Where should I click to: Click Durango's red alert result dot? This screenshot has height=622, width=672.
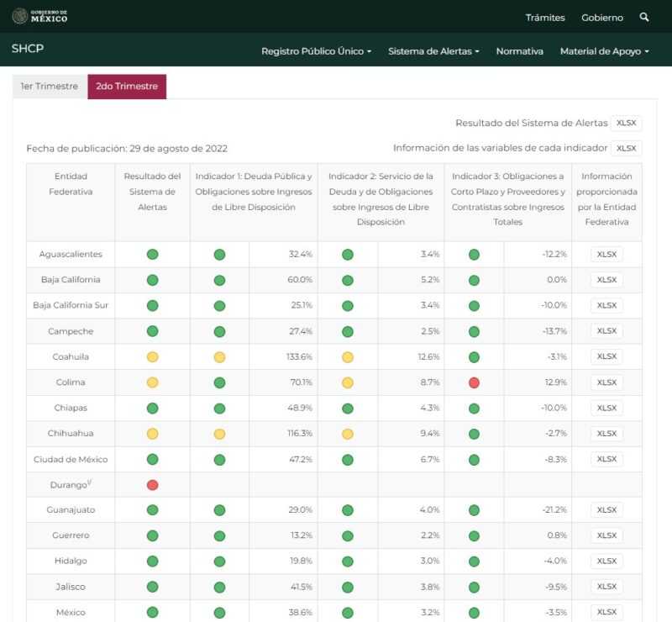coord(152,485)
